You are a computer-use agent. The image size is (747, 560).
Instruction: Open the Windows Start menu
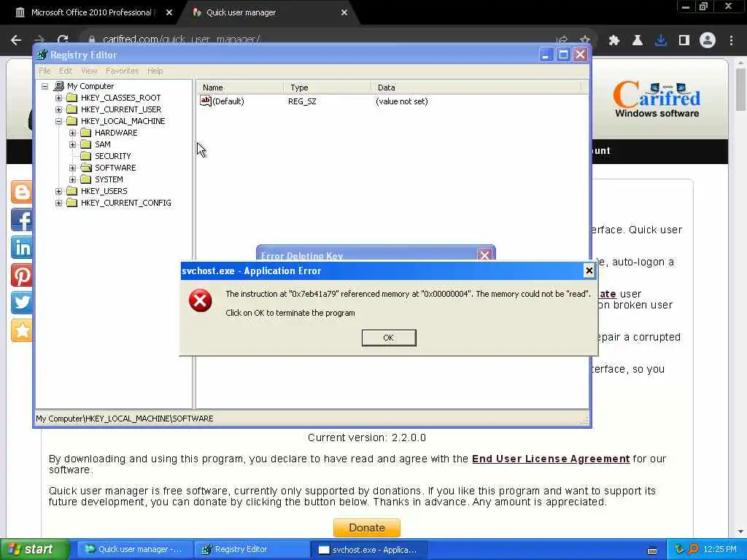(x=34, y=550)
